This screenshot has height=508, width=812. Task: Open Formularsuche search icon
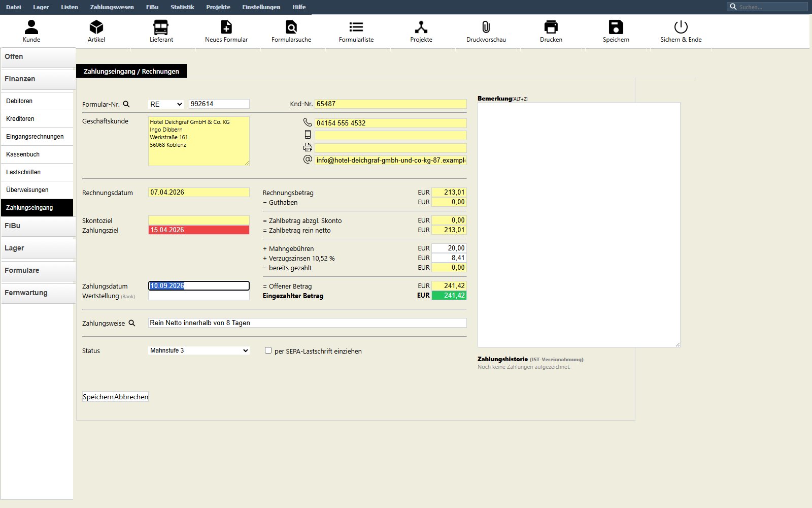(x=291, y=27)
